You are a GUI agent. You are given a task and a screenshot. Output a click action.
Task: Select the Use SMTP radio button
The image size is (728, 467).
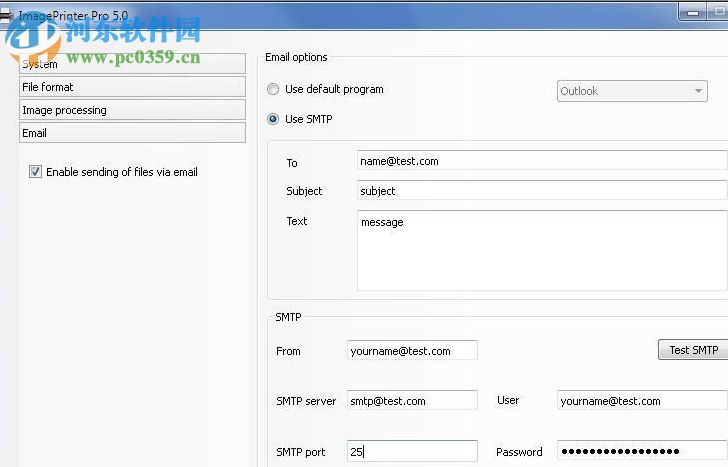(x=273, y=119)
